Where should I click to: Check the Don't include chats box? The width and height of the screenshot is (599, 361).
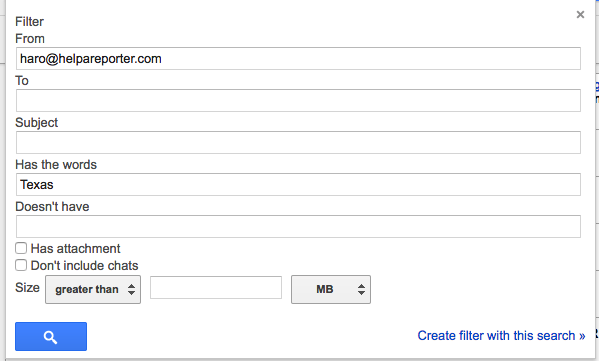pyautogui.click(x=21, y=265)
